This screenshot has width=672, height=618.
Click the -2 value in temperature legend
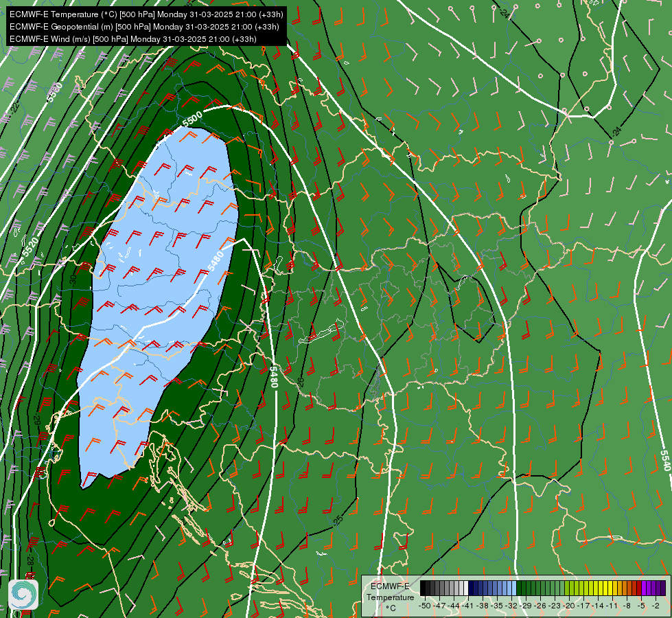click(x=656, y=606)
